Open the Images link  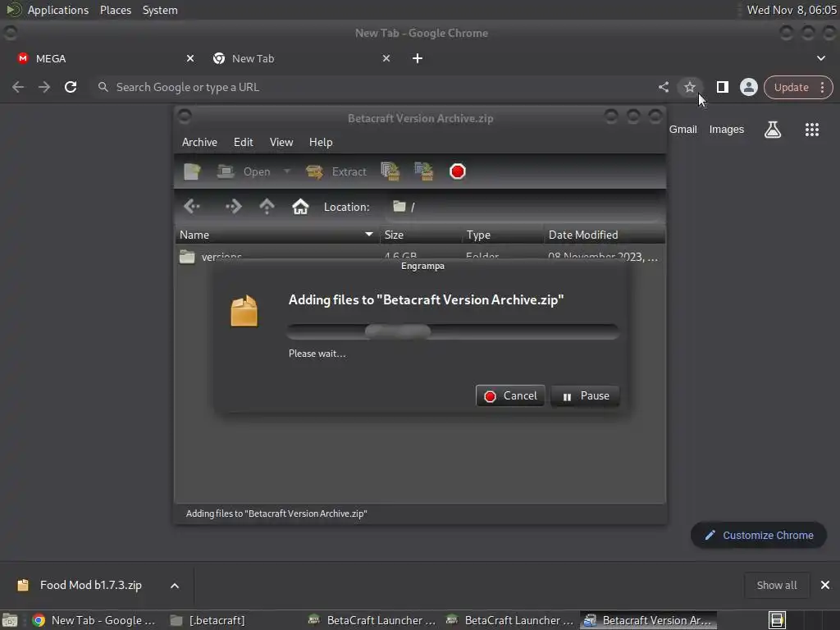[727, 129]
